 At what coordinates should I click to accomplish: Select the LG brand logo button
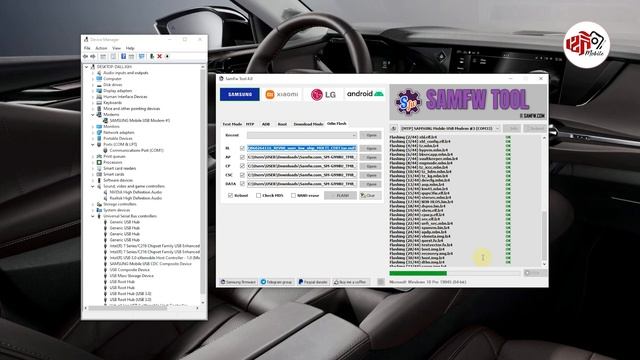click(323, 94)
